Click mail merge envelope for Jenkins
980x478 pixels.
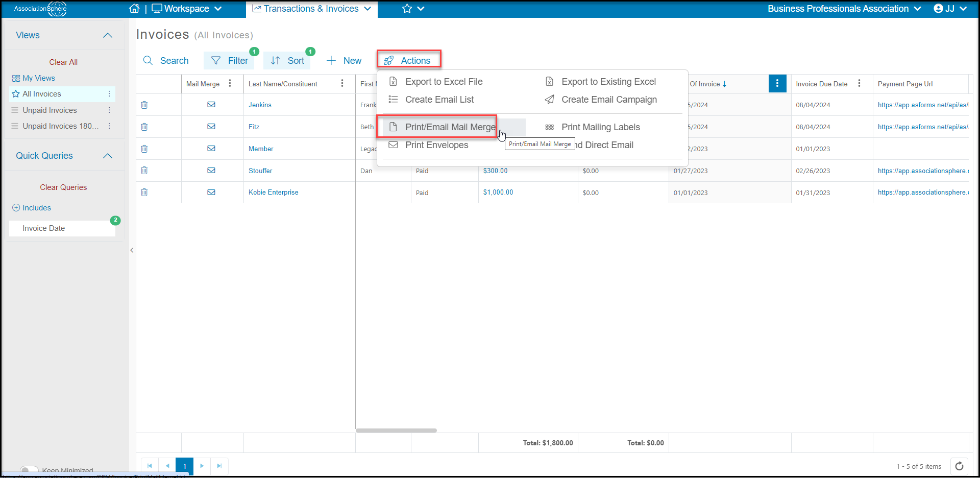point(211,105)
